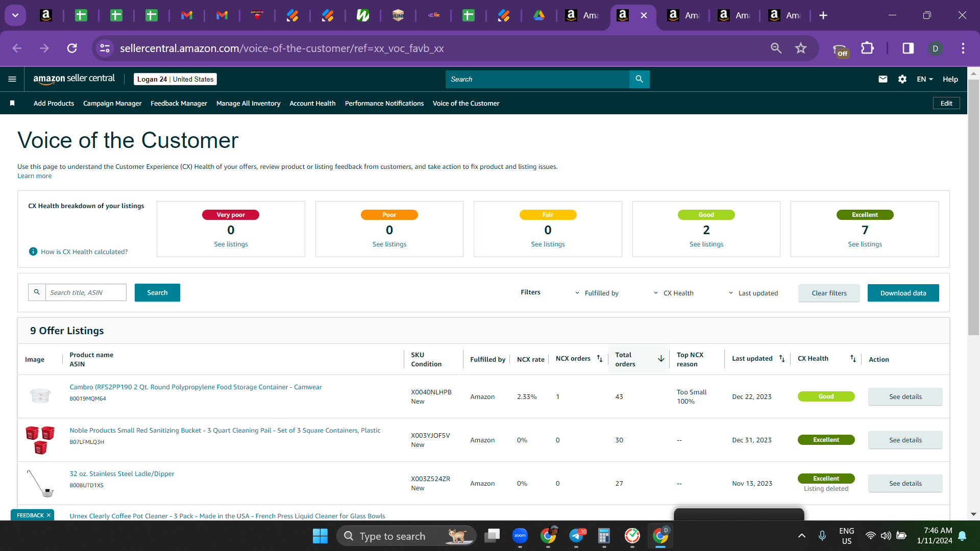See details for Stainless Steel Ladle listing

click(905, 483)
